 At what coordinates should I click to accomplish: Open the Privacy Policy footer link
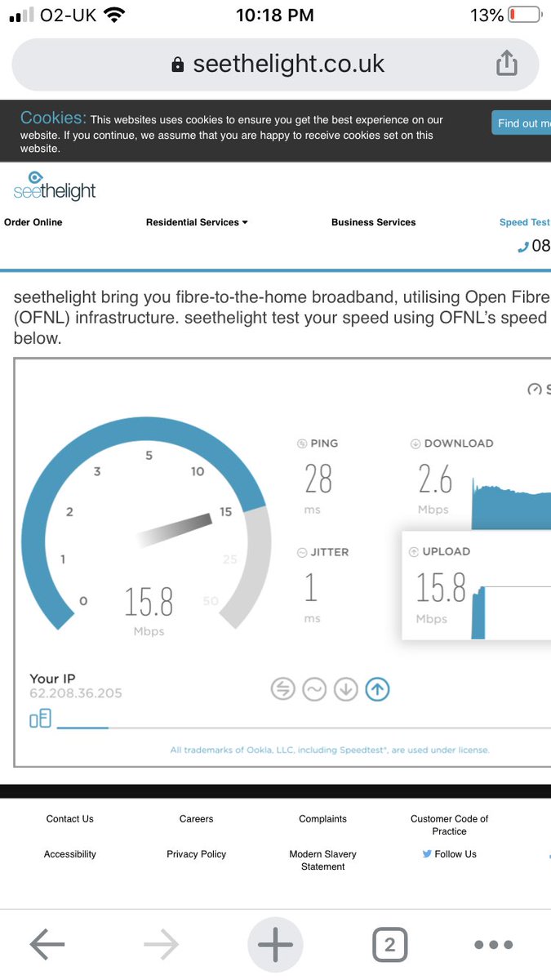point(197,854)
